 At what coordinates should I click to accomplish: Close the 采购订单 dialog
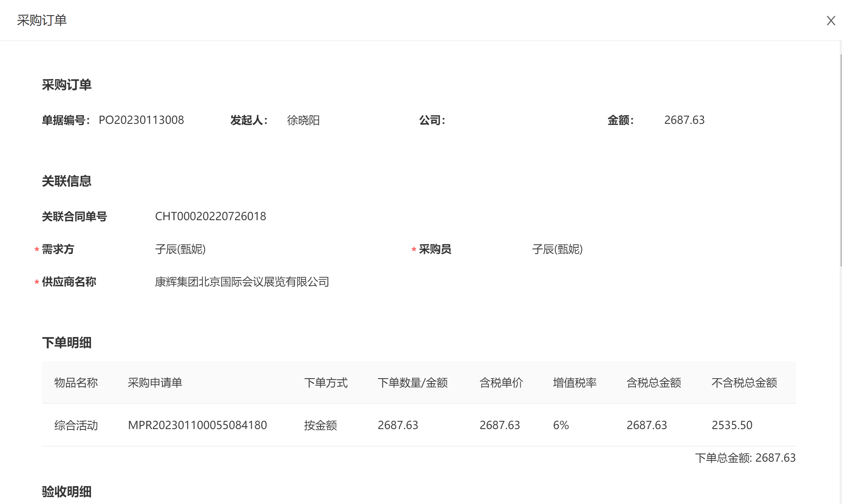click(x=831, y=21)
